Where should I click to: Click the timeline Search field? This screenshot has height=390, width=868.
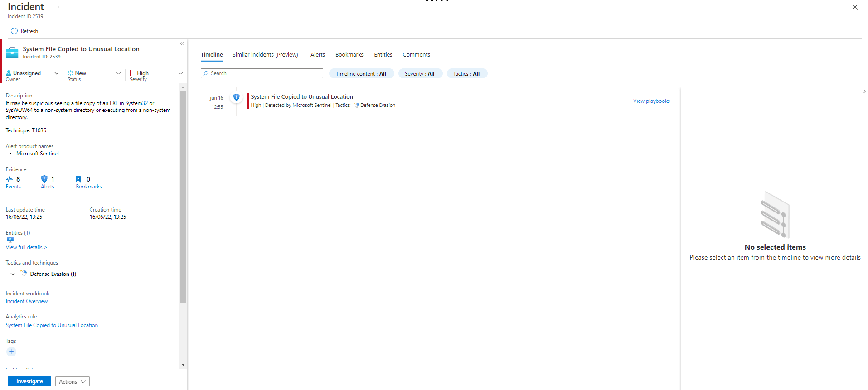(x=262, y=73)
